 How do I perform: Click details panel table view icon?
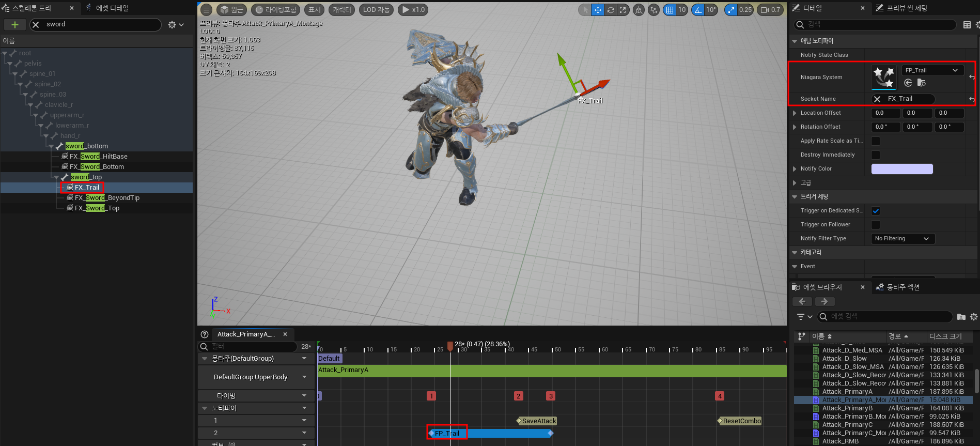(x=967, y=25)
